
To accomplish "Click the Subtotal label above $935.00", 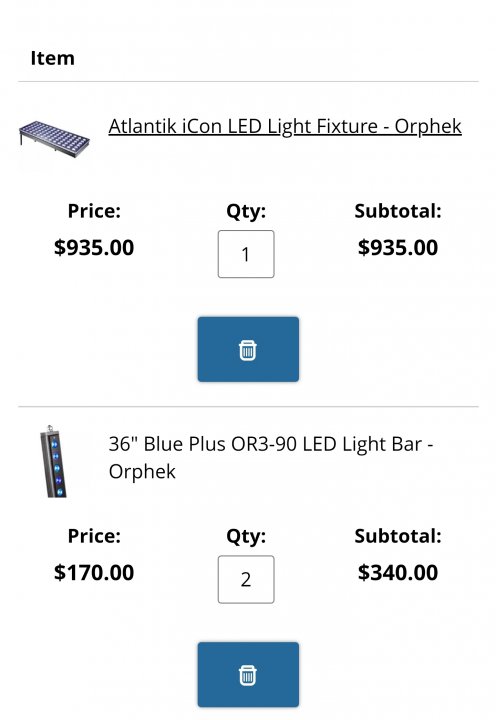I will coord(398,211).
